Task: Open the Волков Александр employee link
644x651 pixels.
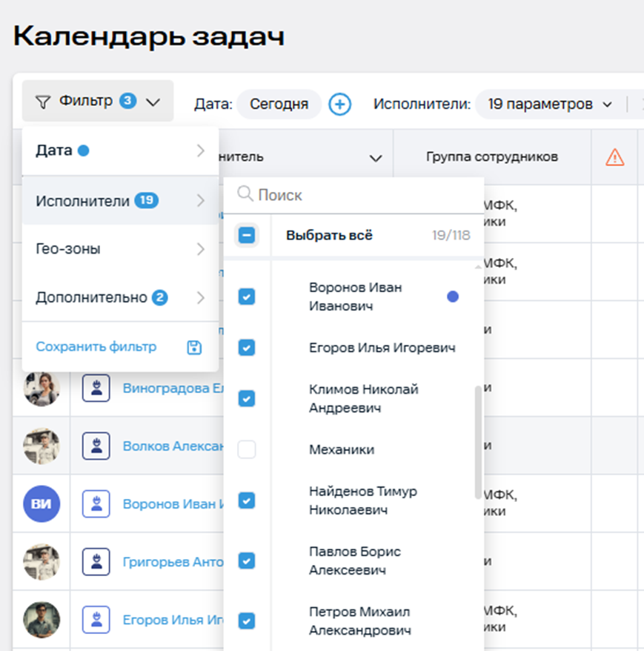Action: (173, 446)
